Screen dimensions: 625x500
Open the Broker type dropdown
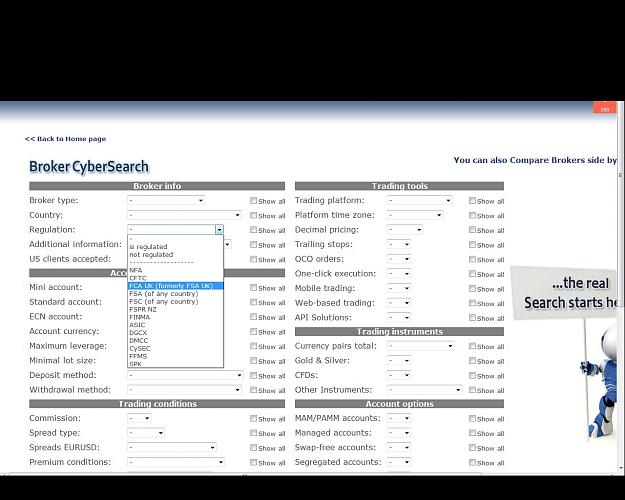pyautogui.click(x=166, y=200)
